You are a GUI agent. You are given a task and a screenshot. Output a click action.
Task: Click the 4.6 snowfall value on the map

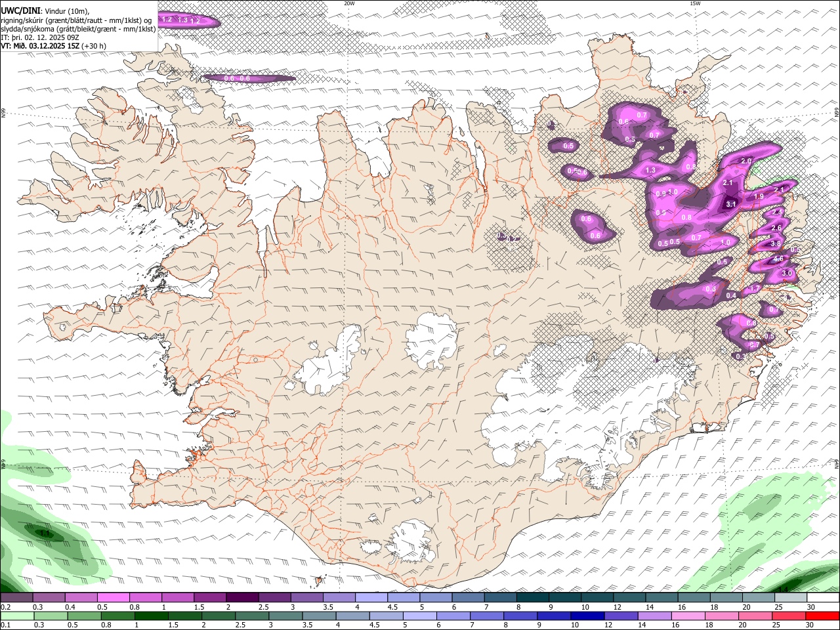tap(778, 259)
